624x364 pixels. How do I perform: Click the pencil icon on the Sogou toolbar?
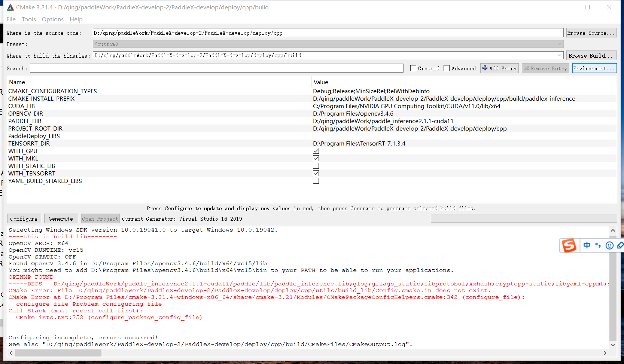(620, 245)
